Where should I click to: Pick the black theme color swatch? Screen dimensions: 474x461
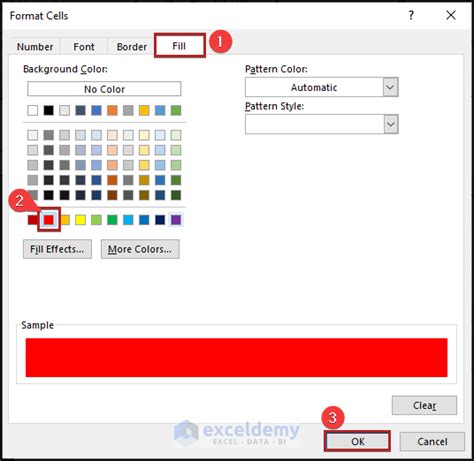(x=49, y=110)
